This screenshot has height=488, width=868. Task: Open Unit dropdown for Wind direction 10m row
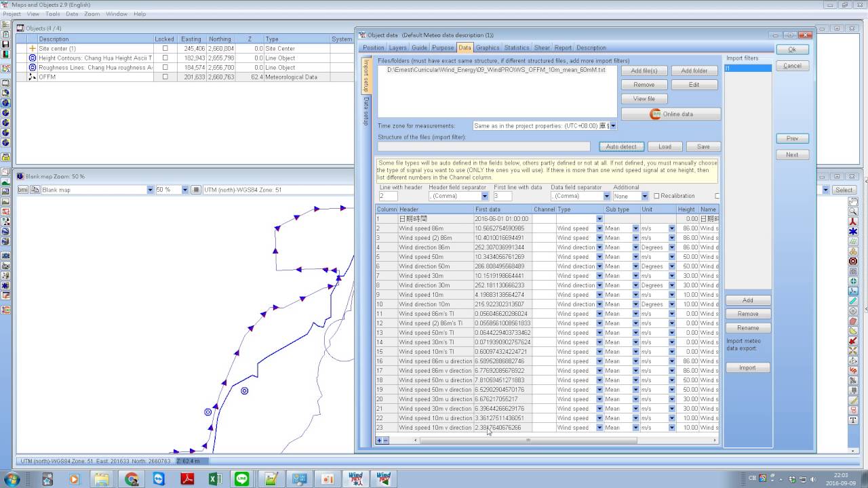coord(671,304)
